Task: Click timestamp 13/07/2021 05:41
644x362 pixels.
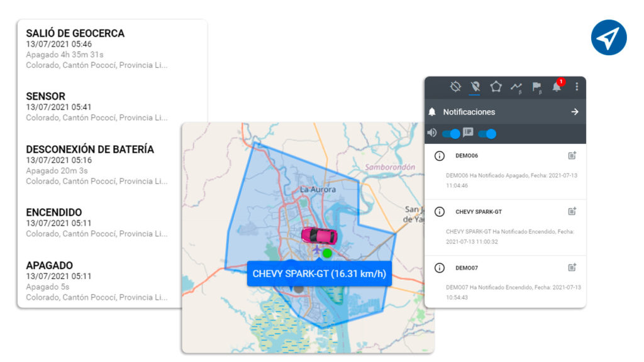Action: (58, 107)
